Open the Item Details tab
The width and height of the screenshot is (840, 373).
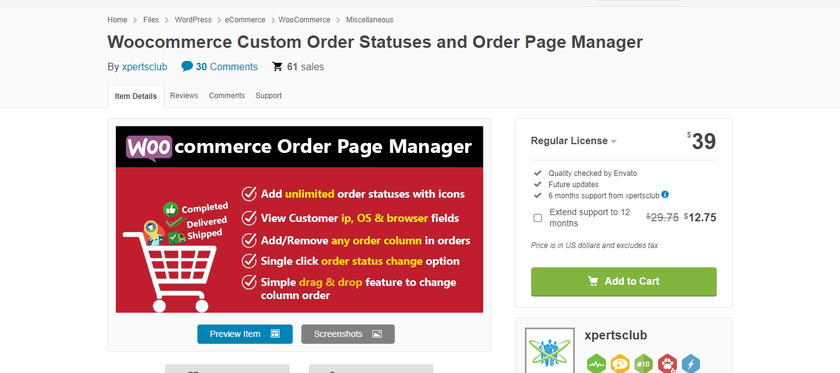point(136,96)
